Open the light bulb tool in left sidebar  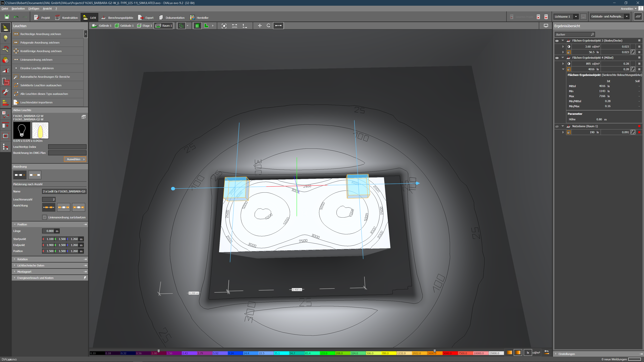[x=6, y=38]
